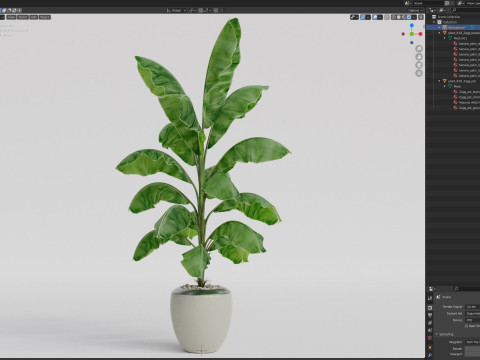Click the dark blue negative Z gizmo dot
Screen dimensions: 480x360
point(412,43)
